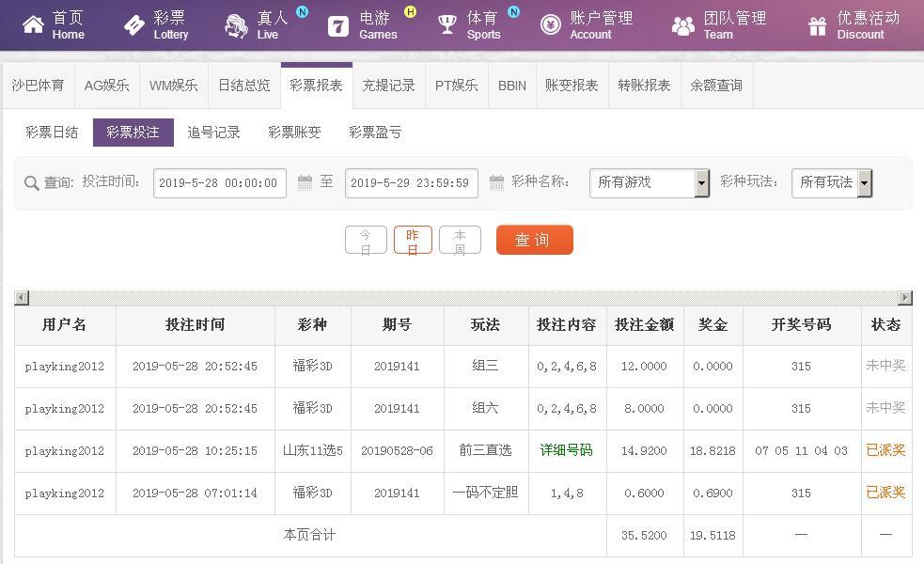Viewport: 924px width, 564px height.
Task: Open the 体育 Sports menu
Action: 470,25
